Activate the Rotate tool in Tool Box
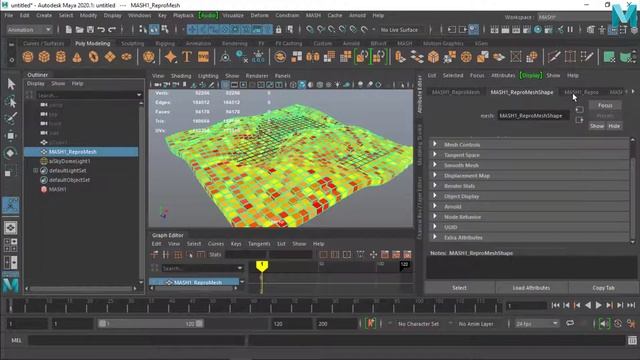This screenshot has height=360, width=640. click(x=11, y=153)
